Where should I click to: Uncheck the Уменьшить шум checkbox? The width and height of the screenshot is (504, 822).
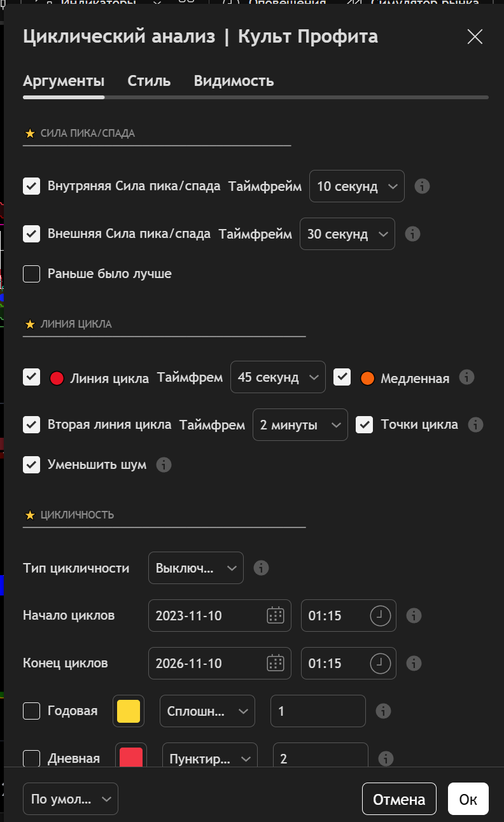pos(32,464)
